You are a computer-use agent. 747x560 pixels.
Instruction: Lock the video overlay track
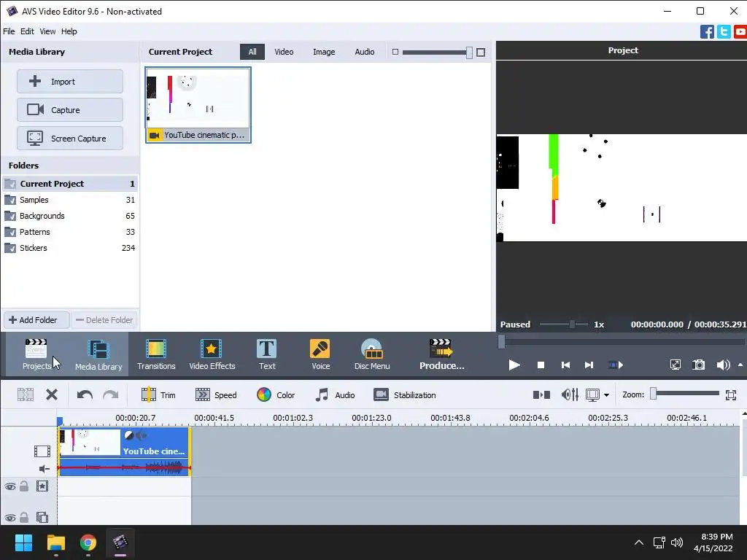tap(24, 517)
